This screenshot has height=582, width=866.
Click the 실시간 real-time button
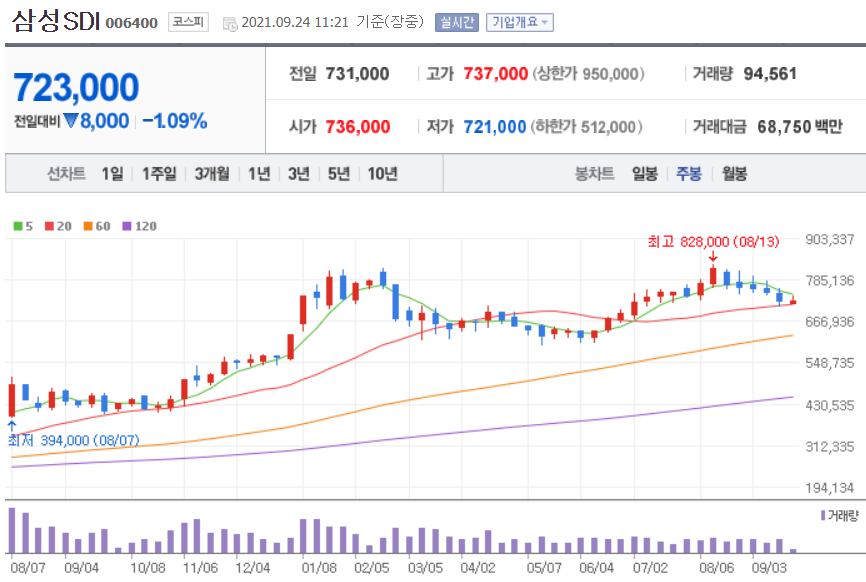[x=456, y=22]
